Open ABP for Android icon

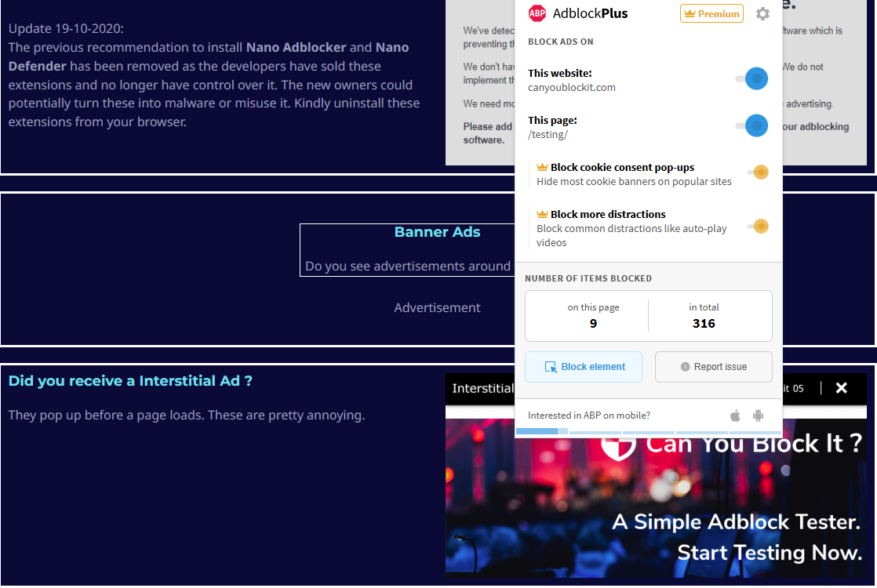[x=758, y=416]
